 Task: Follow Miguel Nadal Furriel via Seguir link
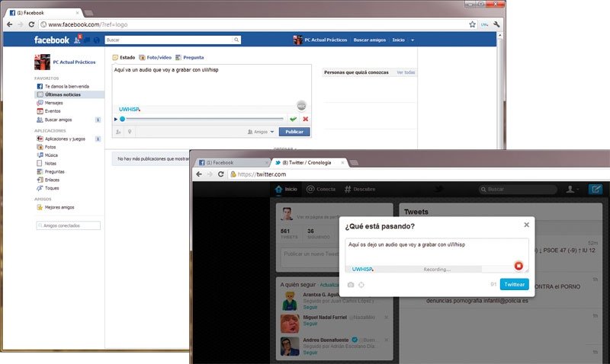(x=310, y=324)
